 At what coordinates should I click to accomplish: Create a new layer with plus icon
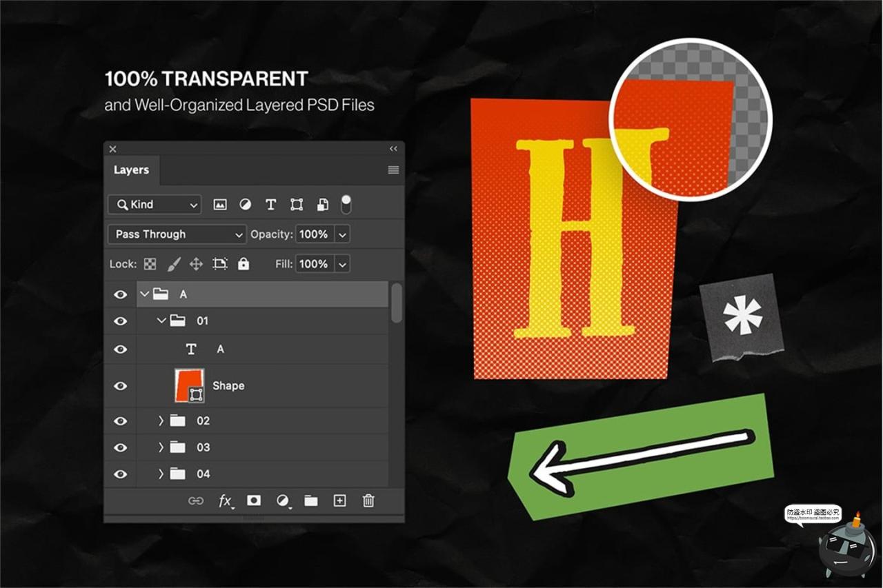tap(339, 501)
